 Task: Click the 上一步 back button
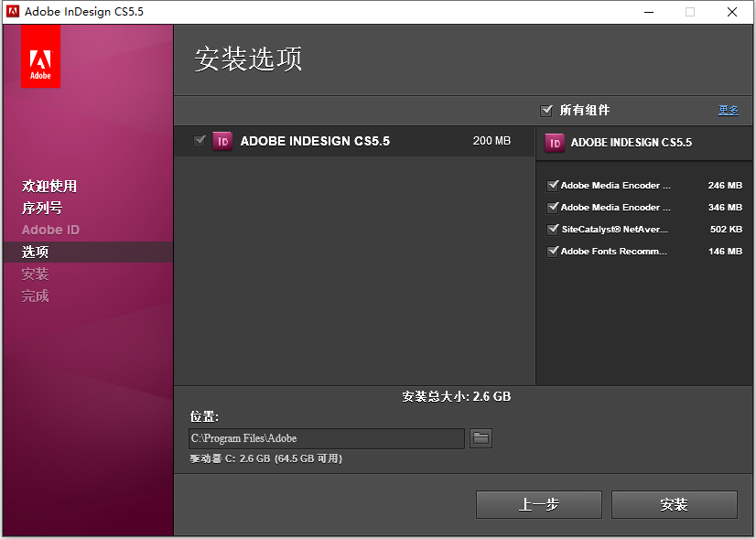coord(538,505)
